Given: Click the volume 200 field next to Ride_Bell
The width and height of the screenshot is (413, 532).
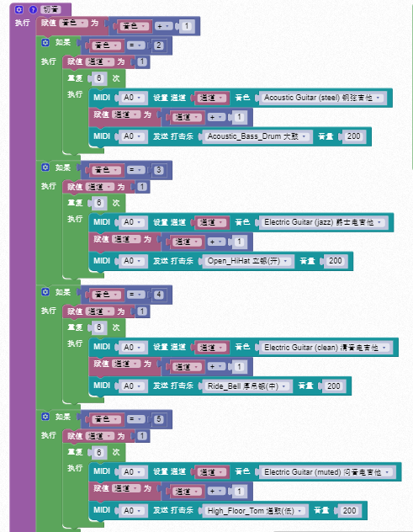Looking at the screenshot, I should coord(333,386).
